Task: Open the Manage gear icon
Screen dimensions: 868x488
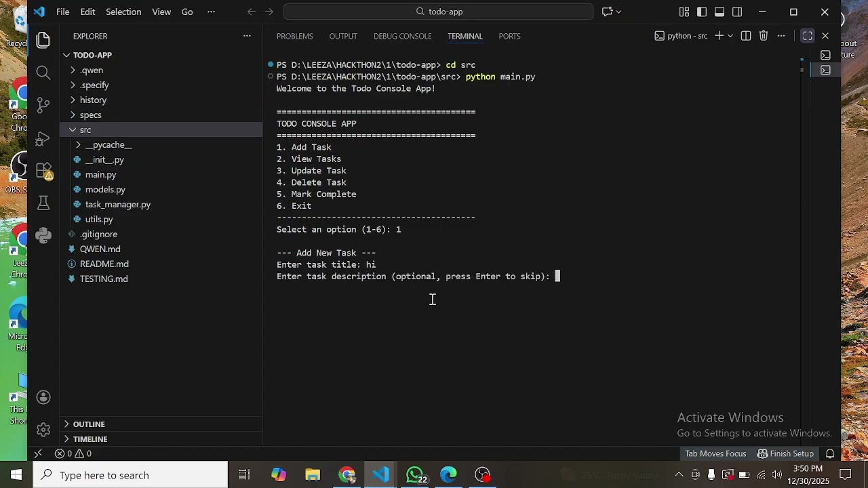Action: tap(43, 430)
